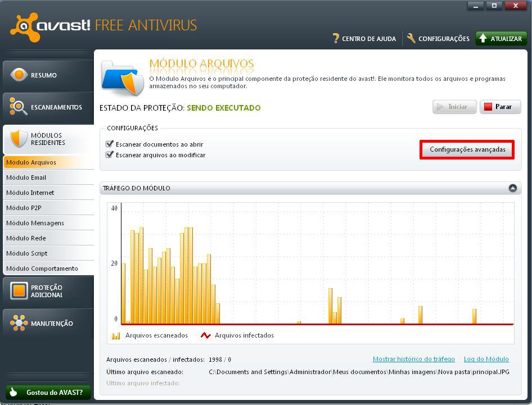The image size is (532, 405).
Task: Click the Parar button
Action: (500, 107)
